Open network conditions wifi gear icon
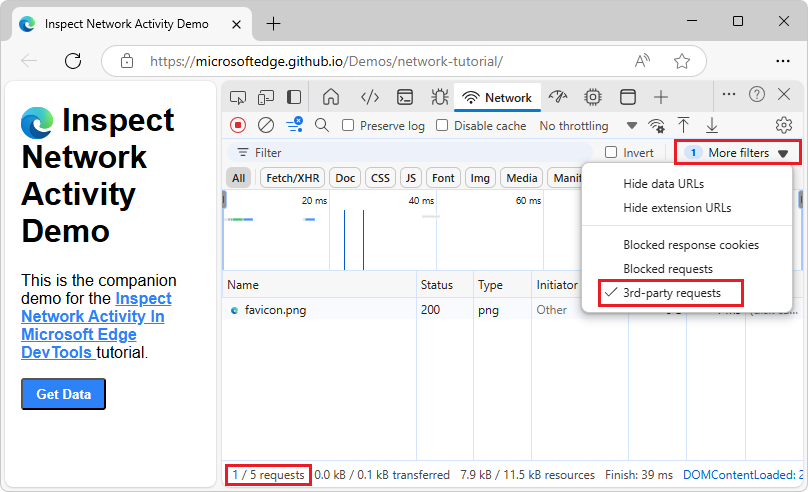 (656, 126)
